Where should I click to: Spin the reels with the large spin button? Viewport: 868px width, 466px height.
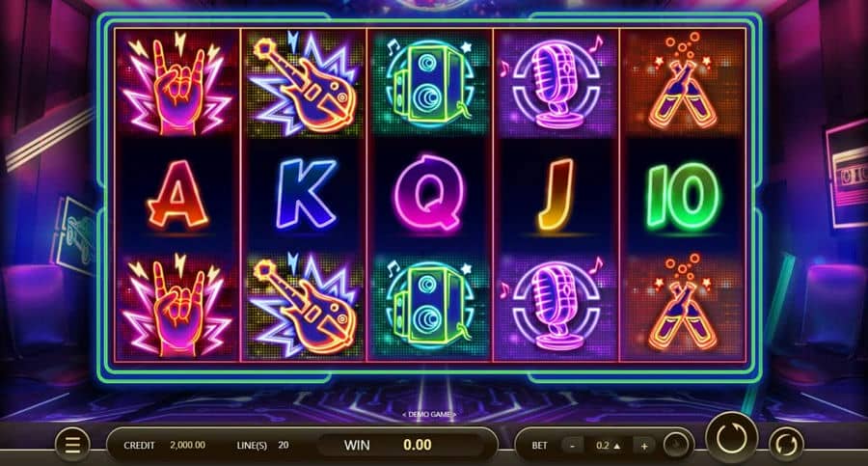pos(731,438)
